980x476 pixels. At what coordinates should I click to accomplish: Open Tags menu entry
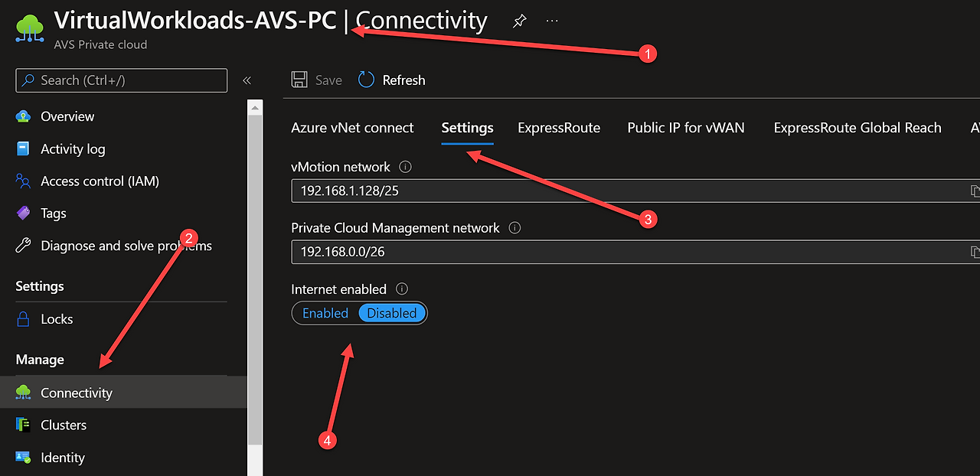54,214
